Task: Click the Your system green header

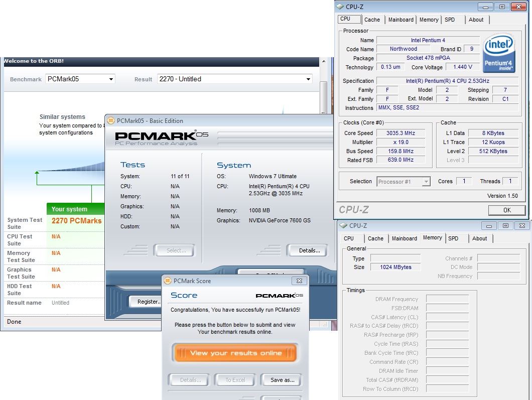Action: click(76, 209)
